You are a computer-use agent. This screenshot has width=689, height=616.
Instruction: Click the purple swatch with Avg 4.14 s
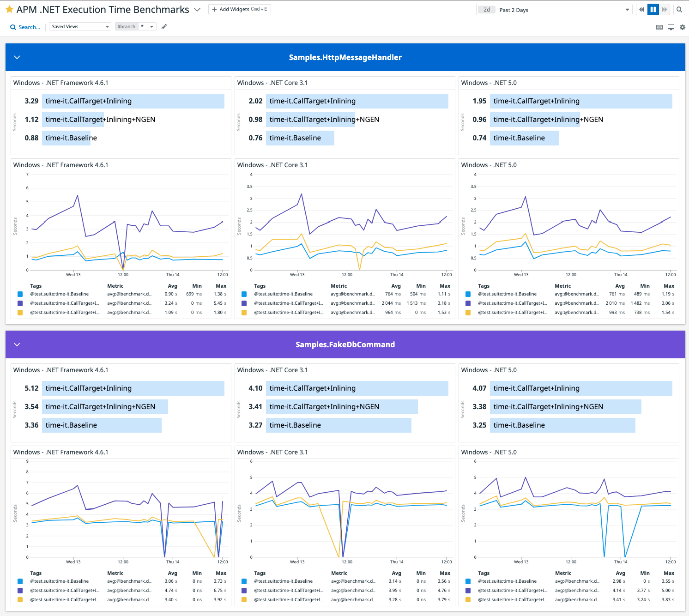(x=468, y=591)
